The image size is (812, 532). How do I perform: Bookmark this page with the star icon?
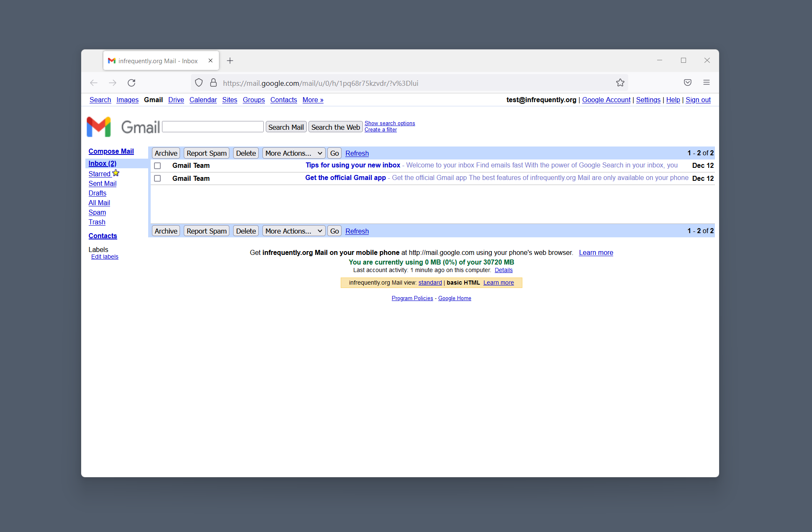point(620,83)
